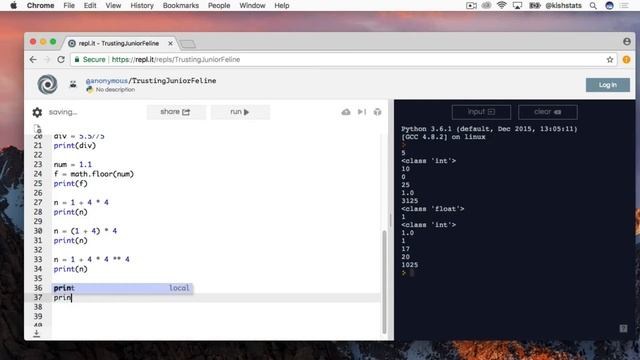Screen dimensions: 640x360
Task: Run the code with the run button
Action: (x=240, y=112)
